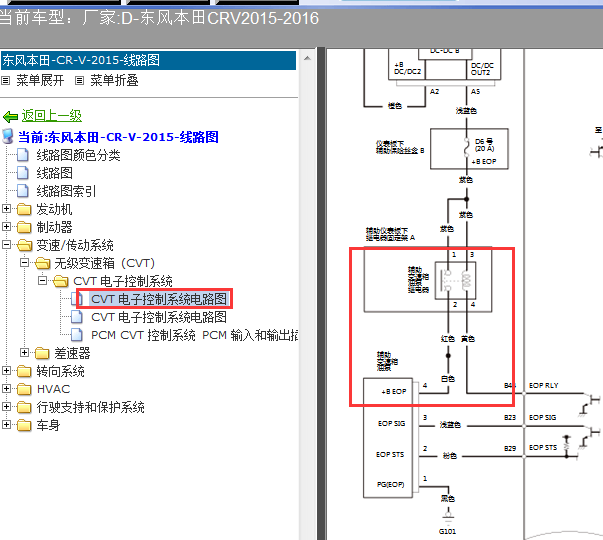Click the 菜单折叠 list icon
This screenshot has height=540, width=603.
pyautogui.click(x=79, y=81)
